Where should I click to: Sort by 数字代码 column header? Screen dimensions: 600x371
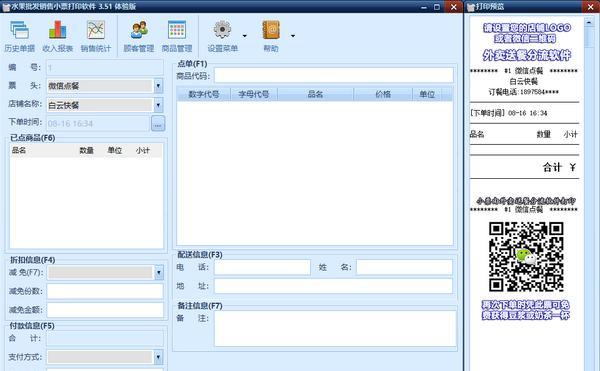coord(204,94)
